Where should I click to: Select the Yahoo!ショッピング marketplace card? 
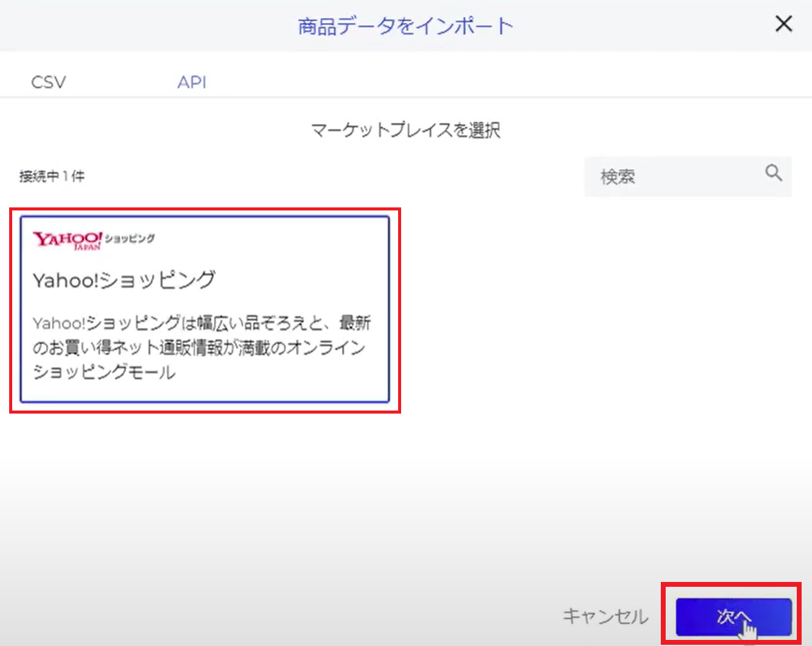205,309
